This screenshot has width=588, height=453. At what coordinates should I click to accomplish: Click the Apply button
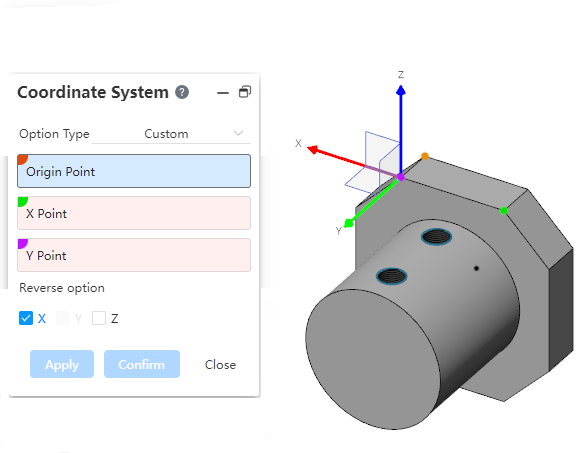(62, 364)
